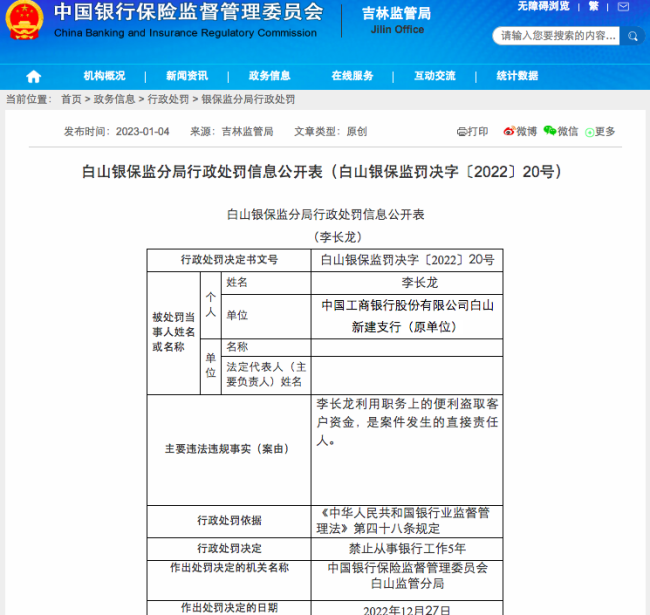The image size is (650, 615).
Task: Click 首页 in breadcrumb
Action: pyautogui.click(x=71, y=99)
